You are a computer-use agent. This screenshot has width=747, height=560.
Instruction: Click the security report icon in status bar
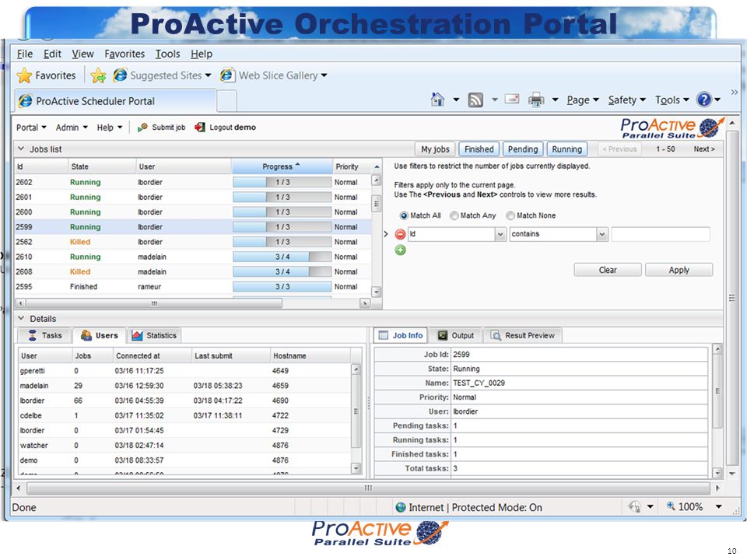pyautogui.click(x=635, y=506)
